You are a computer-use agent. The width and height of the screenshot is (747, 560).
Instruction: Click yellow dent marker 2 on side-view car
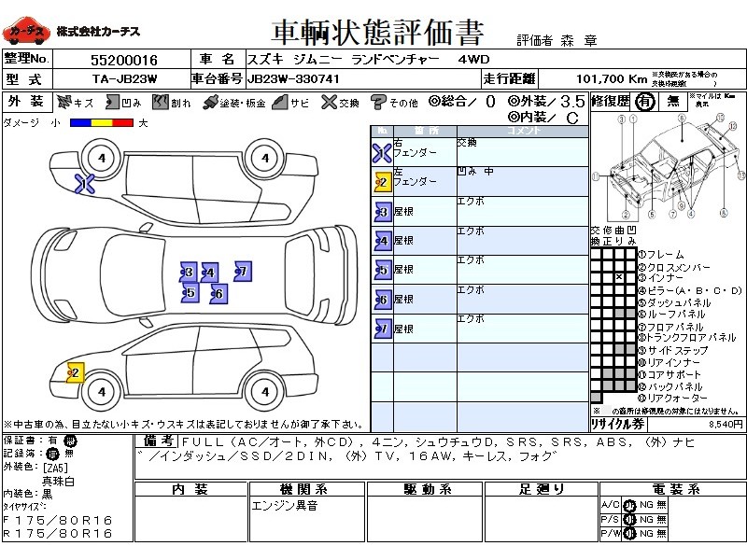point(75,373)
